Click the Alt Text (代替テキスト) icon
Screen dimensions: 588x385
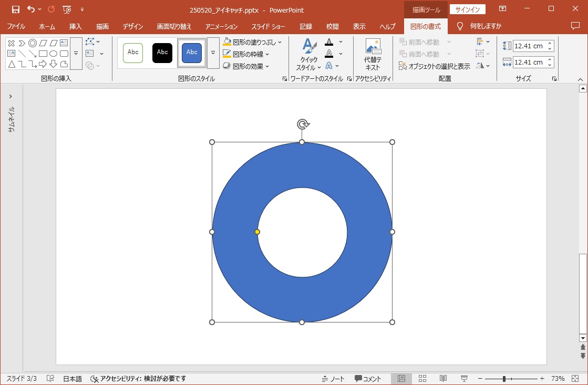373,54
